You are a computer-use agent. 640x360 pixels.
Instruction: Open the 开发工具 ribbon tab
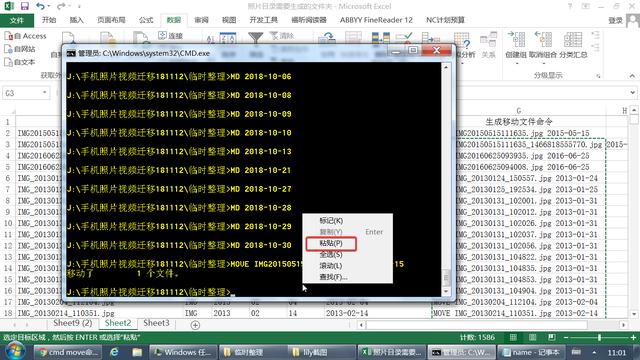tap(264, 20)
